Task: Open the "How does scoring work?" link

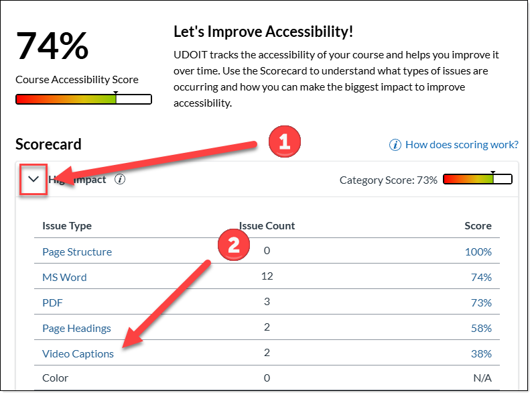Action: (462, 145)
